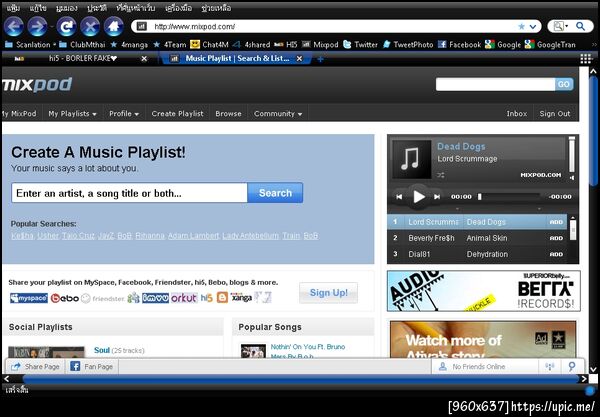600x417 pixels.
Task: Skip to previous track in player
Action: coord(399,197)
